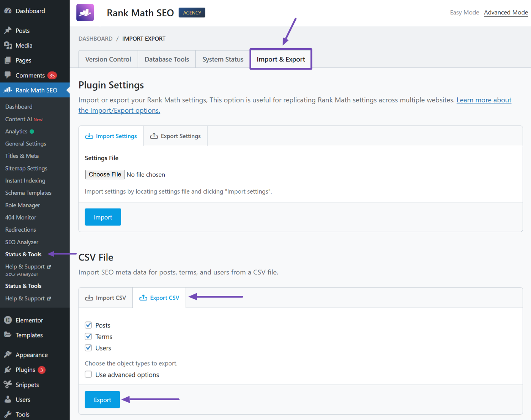The height and width of the screenshot is (420, 531).
Task: Open Schema Templates submenu item
Action: pos(28,193)
